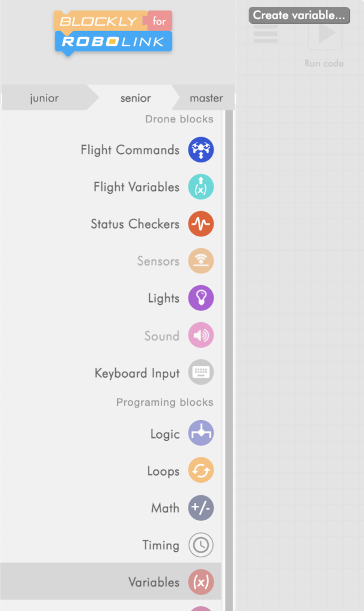
Task: Select the Math plus/minus icon
Action: [201, 508]
